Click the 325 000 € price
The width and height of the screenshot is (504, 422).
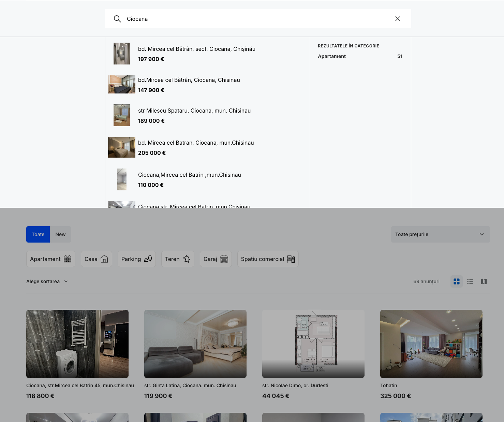396,396
